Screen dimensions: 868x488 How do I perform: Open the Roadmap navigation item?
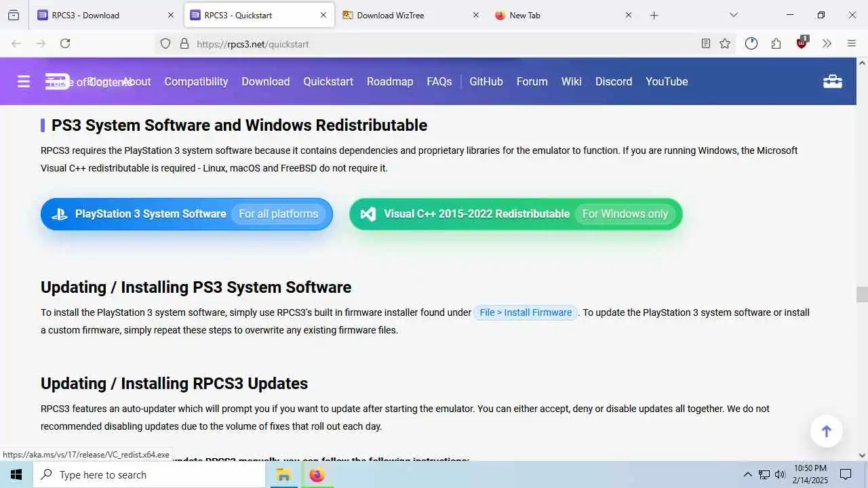coord(390,81)
